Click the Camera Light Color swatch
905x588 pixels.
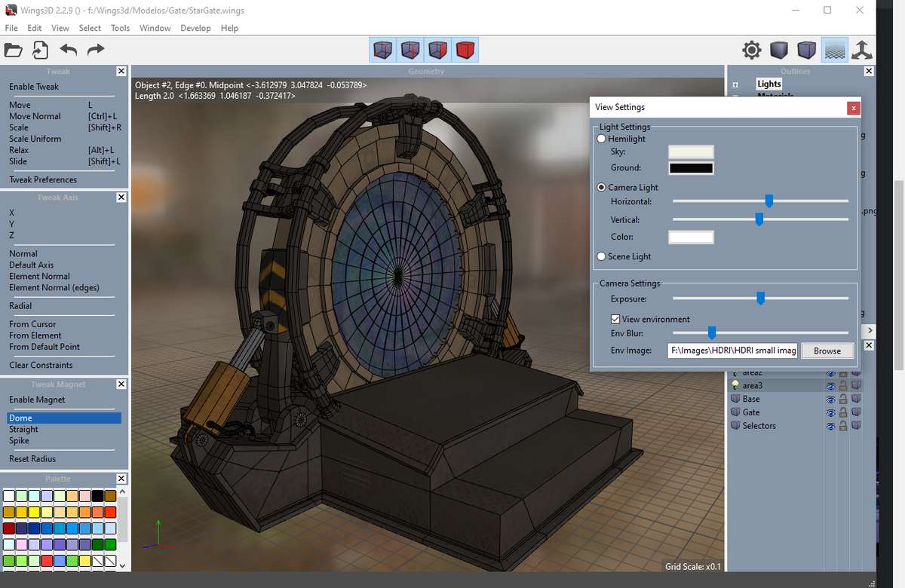[691, 237]
